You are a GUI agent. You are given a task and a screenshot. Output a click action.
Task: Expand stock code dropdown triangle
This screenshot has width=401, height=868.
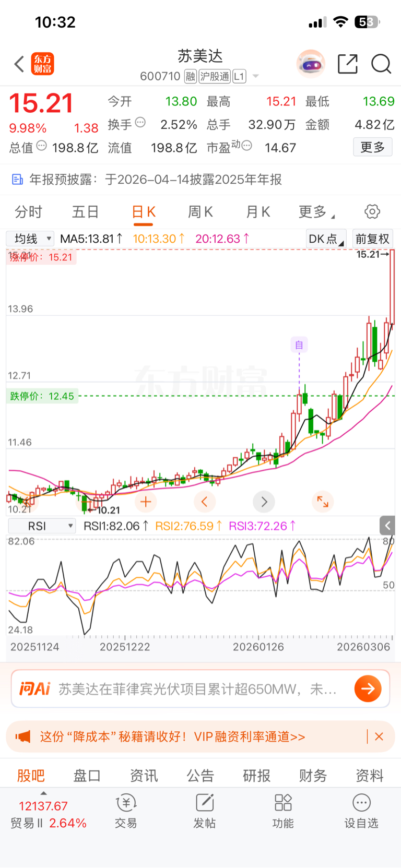tap(256, 76)
